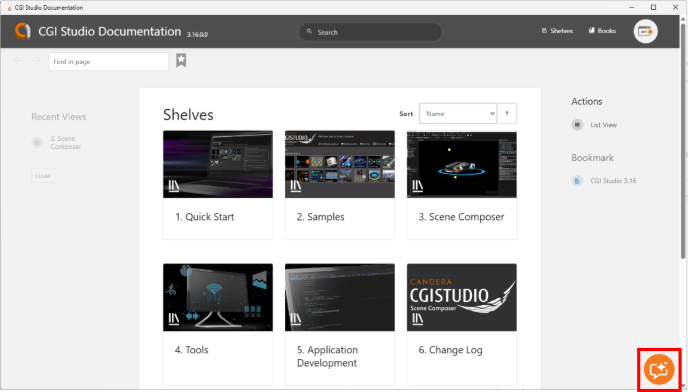The width and height of the screenshot is (688, 392).
Task: Go back with the left arrow
Action: pos(18,61)
